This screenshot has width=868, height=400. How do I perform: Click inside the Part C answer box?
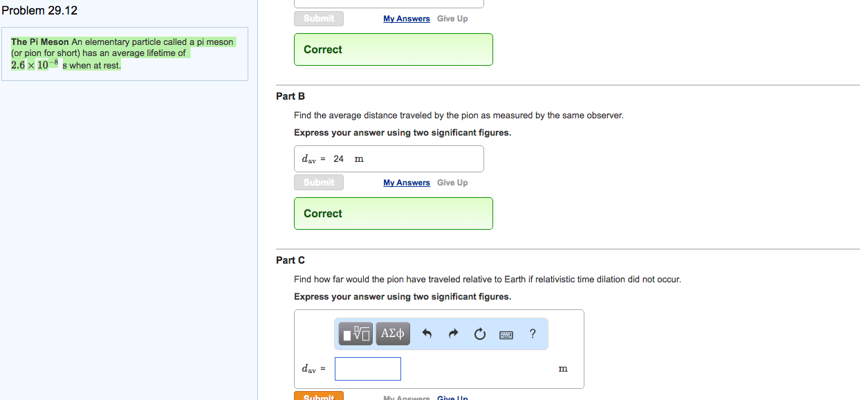point(367,368)
